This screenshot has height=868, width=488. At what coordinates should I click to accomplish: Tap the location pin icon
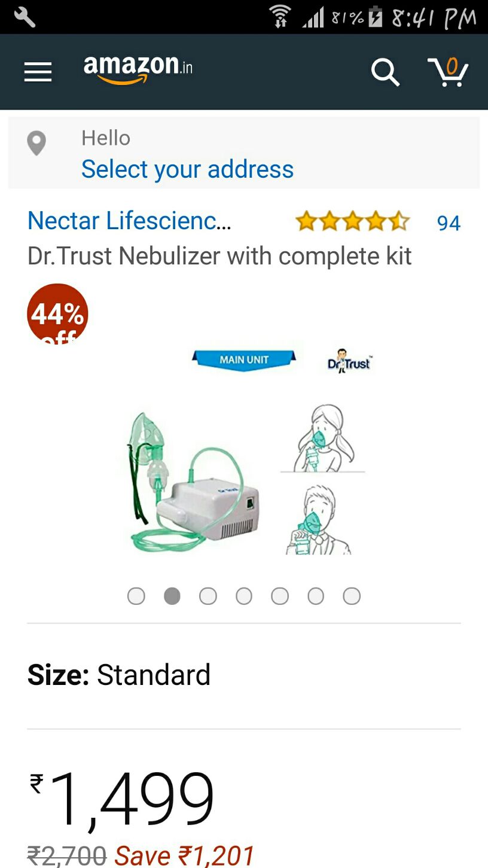coord(36,144)
